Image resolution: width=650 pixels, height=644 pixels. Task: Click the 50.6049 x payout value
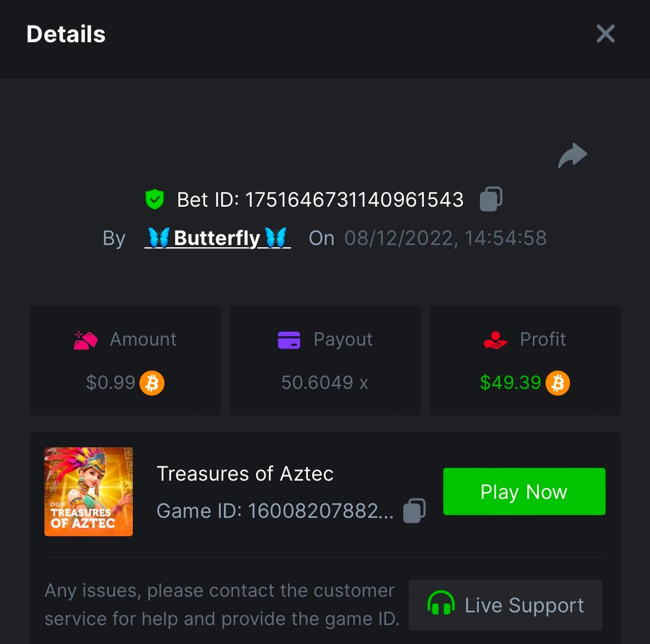324,383
